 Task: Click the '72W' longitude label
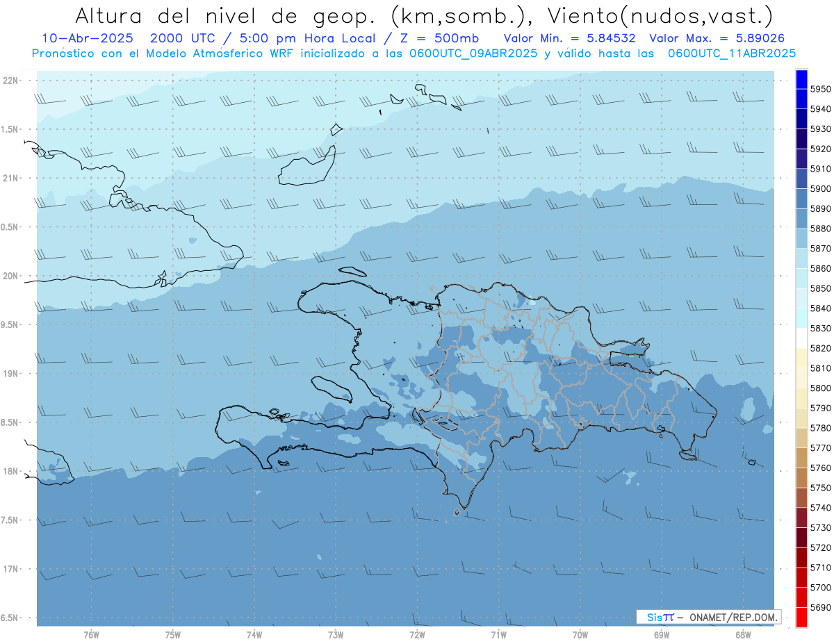[x=417, y=635]
